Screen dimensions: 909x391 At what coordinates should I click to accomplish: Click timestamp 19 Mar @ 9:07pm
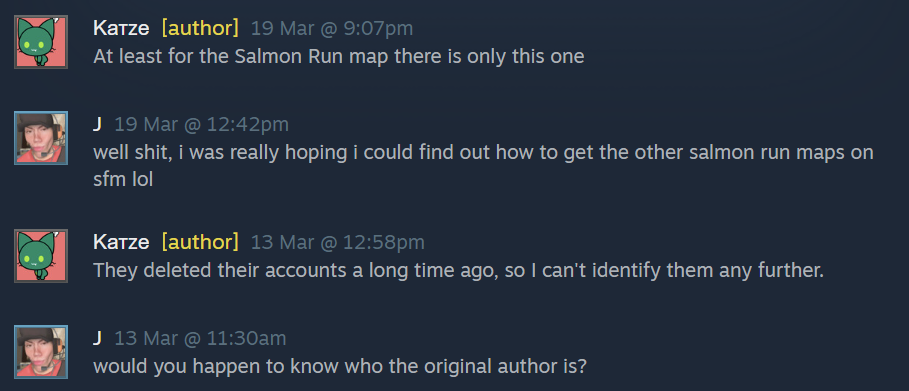pos(332,28)
